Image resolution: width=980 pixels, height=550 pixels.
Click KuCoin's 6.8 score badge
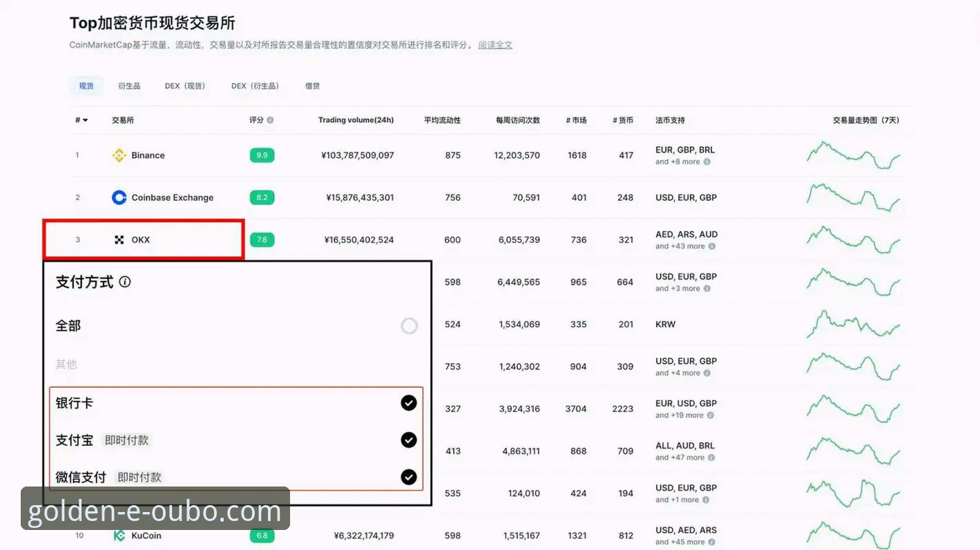262,536
